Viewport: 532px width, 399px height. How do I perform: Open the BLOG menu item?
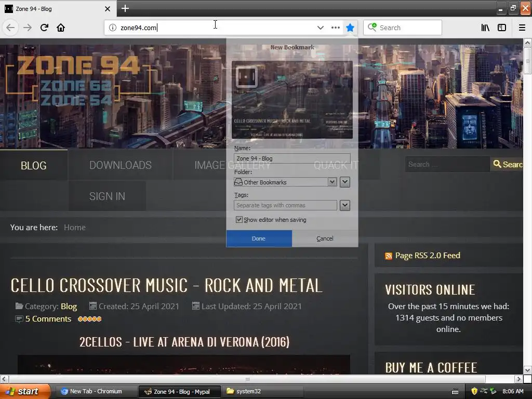point(34,165)
